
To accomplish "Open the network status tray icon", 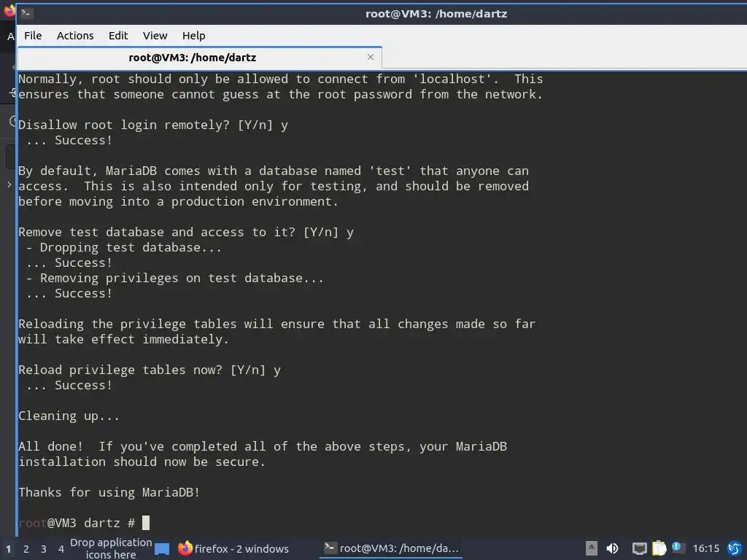I will tap(639, 548).
